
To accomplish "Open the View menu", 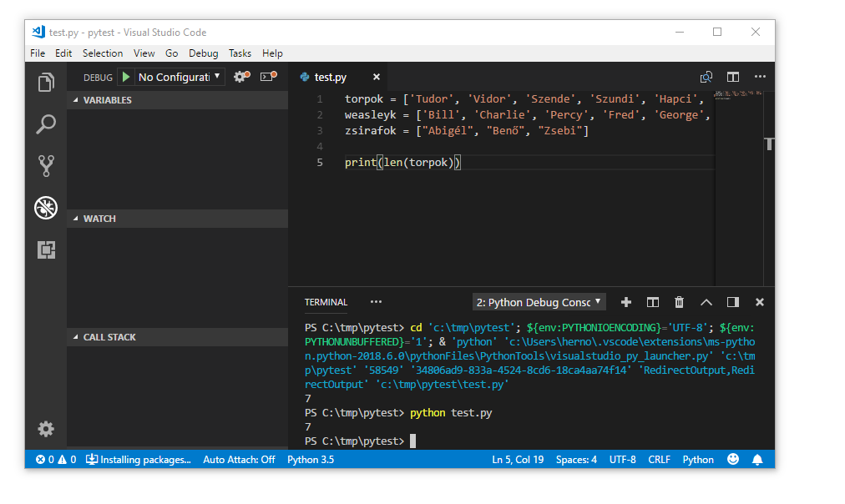I will pyautogui.click(x=144, y=53).
